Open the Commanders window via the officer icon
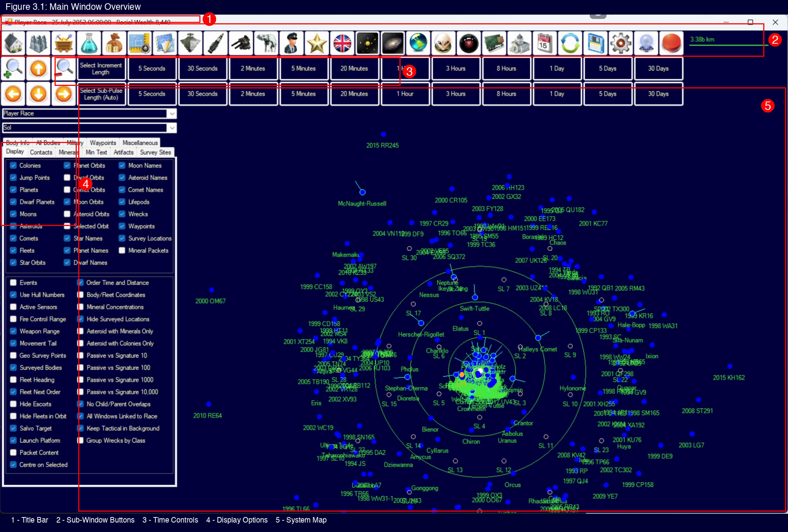 coord(292,43)
